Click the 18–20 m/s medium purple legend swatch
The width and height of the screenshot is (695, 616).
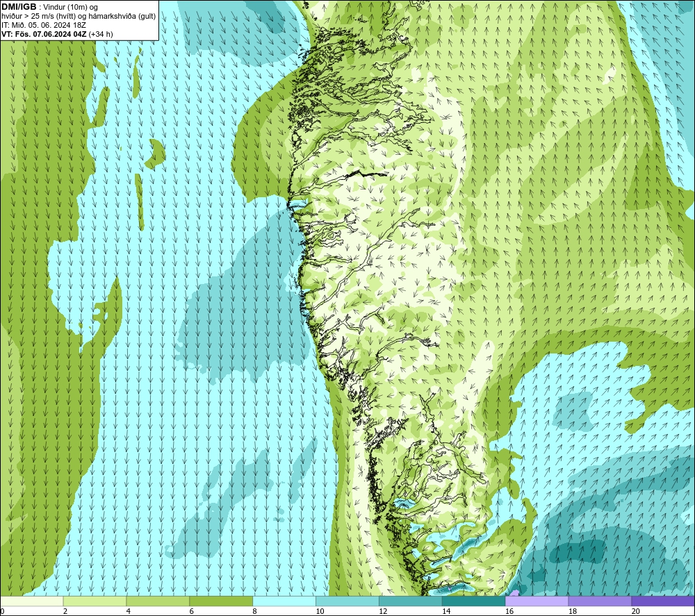pyautogui.click(x=600, y=601)
